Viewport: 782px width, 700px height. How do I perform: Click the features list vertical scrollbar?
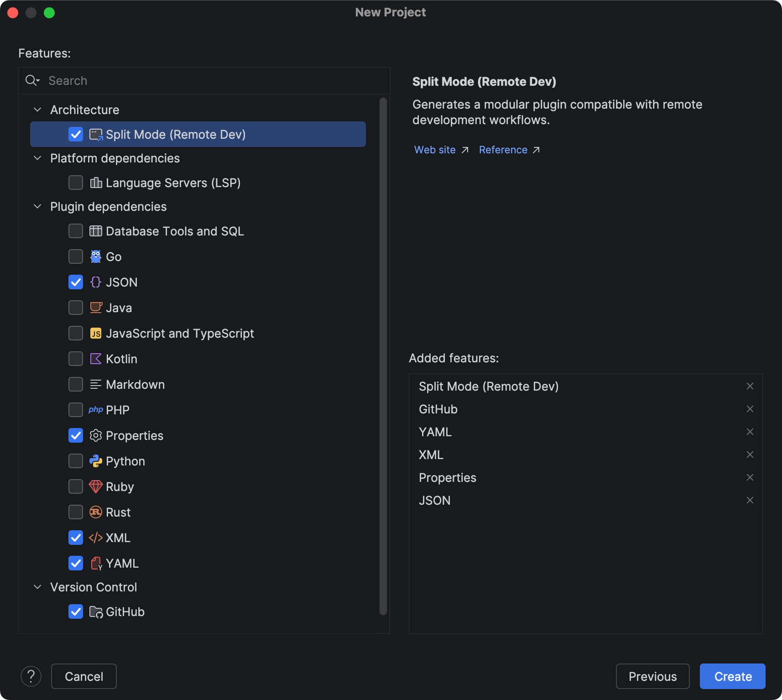pyautogui.click(x=383, y=356)
